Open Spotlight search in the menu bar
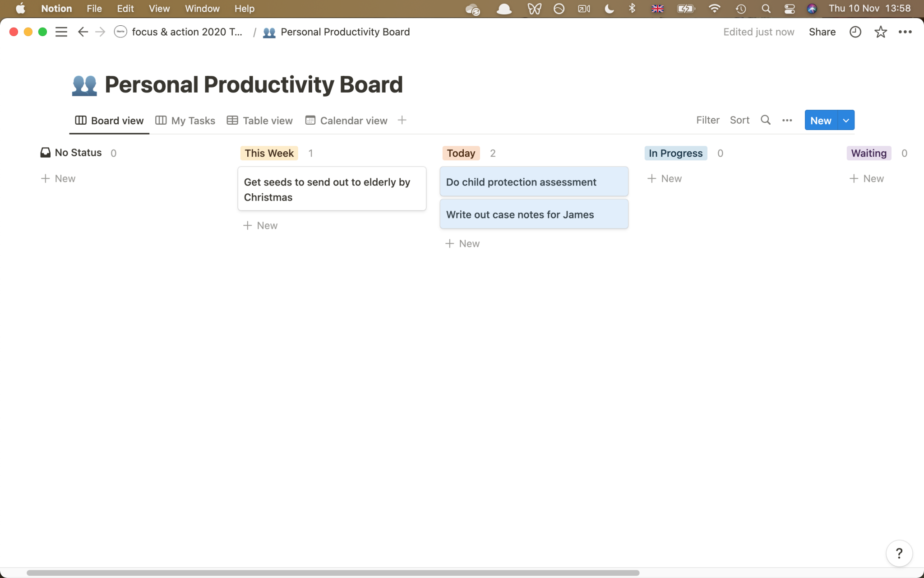Viewport: 924px width, 578px height. 766,9
